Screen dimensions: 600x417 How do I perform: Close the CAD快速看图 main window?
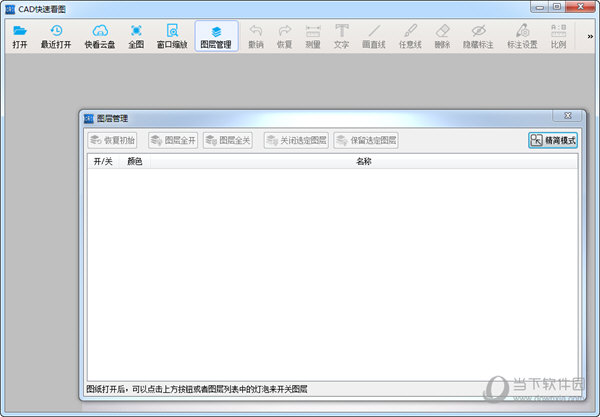(x=580, y=7)
